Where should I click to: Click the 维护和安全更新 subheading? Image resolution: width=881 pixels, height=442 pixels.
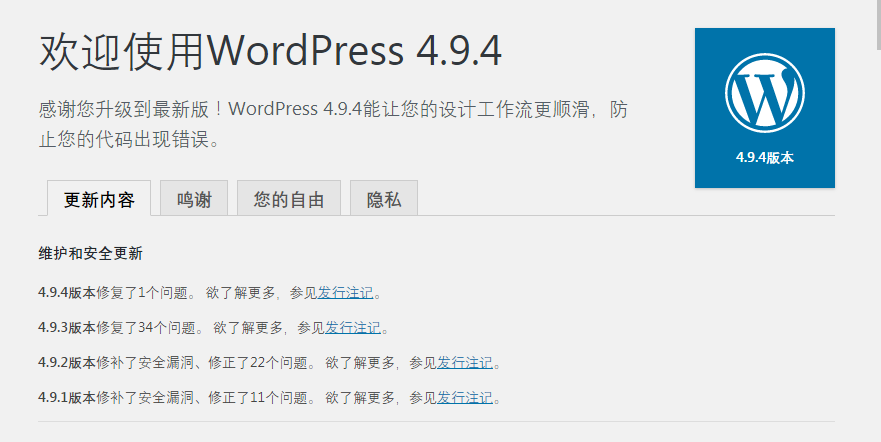pos(90,253)
